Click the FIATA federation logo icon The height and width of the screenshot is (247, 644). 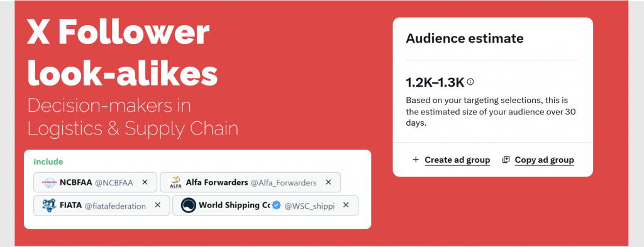pos(49,205)
